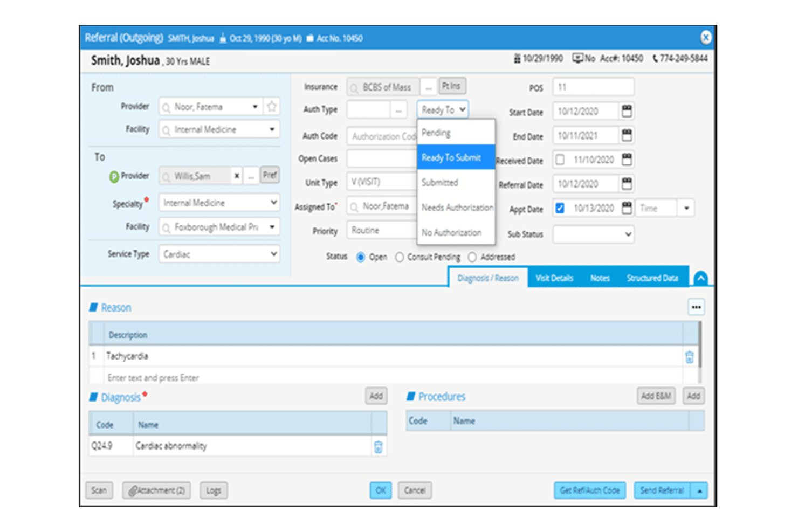The height and width of the screenshot is (532, 798).
Task: Open the Service Type Cardiac dropdown
Action: pyautogui.click(x=274, y=254)
